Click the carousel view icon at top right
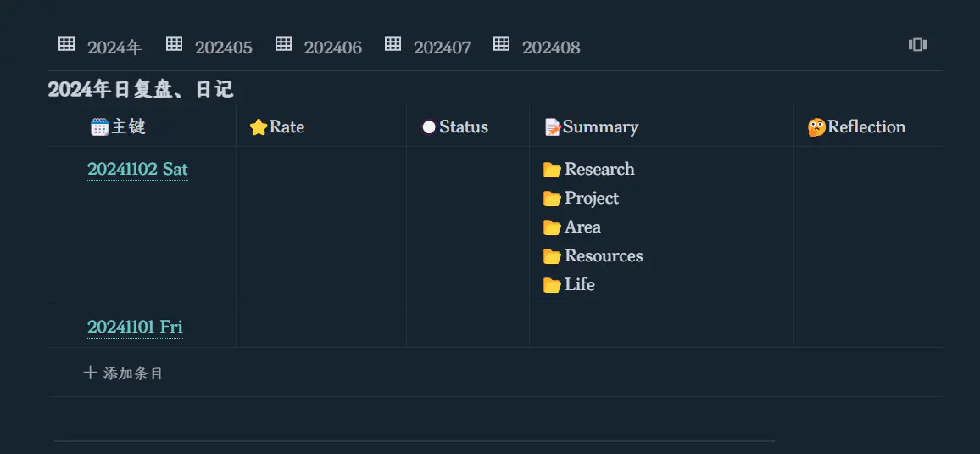Image resolution: width=980 pixels, height=454 pixels. coord(917,45)
